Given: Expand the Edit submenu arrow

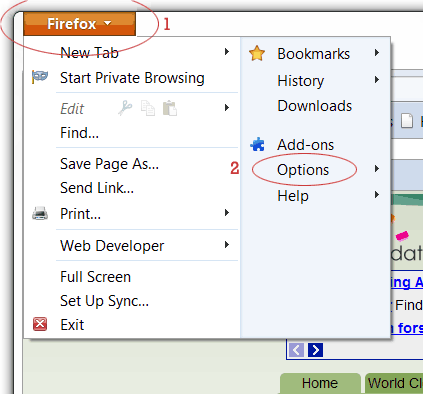Looking at the screenshot, I should tap(227, 107).
